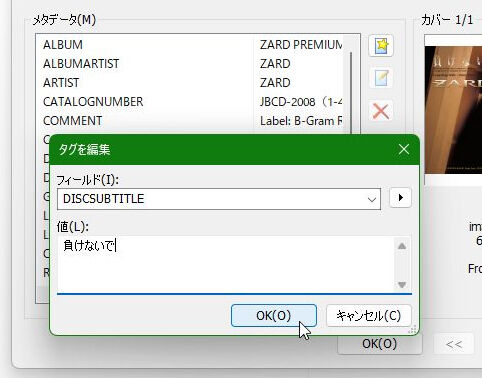Click the scroll up arrow in value box
Screen dimensions: 482x378
(402, 246)
